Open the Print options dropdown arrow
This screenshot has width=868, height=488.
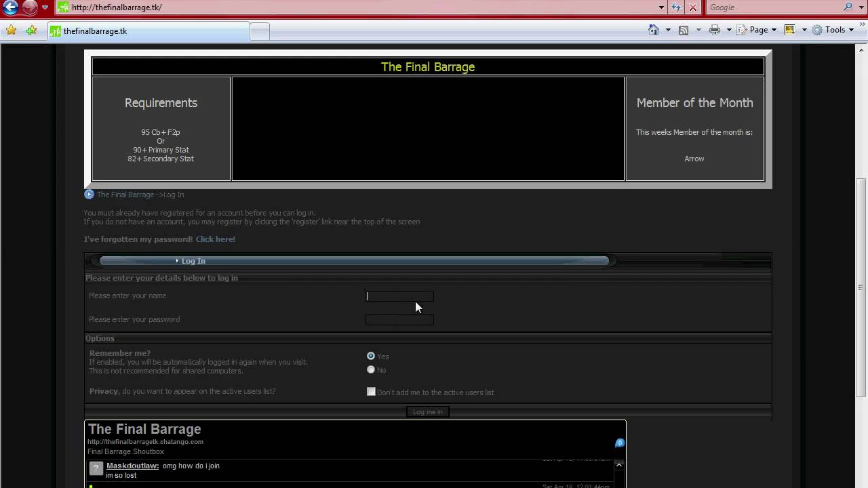(729, 30)
